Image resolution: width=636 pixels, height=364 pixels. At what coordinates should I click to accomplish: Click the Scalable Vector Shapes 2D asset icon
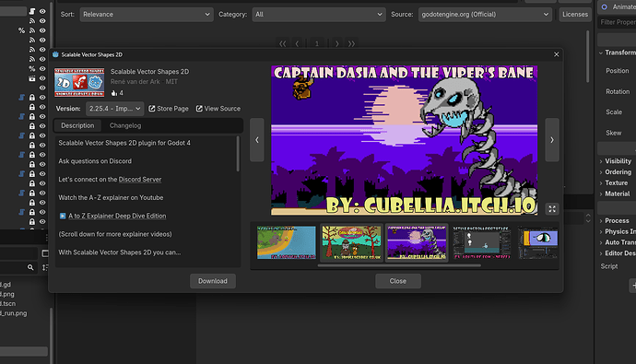tap(79, 82)
